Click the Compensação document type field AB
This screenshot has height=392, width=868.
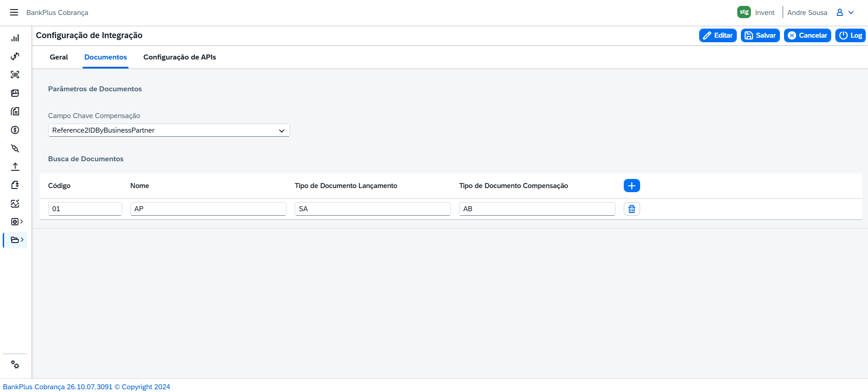tap(537, 209)
